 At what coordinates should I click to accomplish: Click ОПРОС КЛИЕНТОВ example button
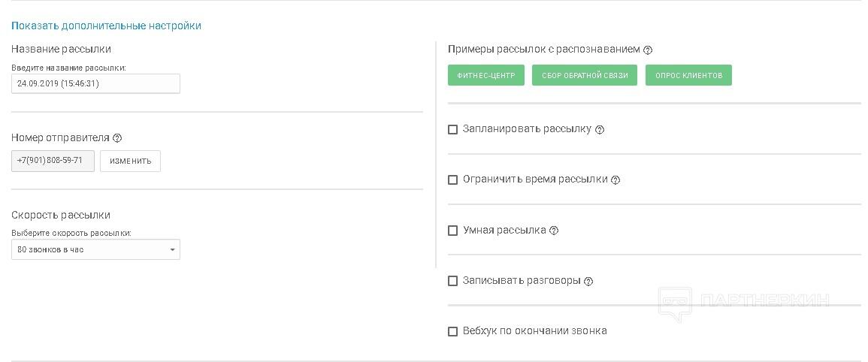point(688,75)
